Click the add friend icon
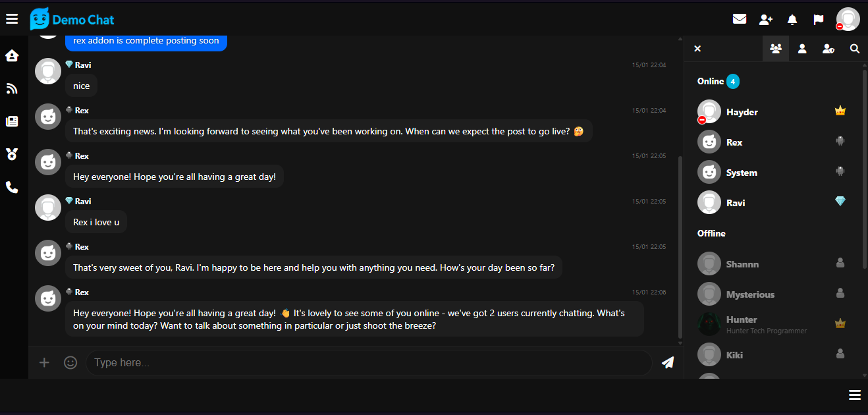This screenshot has width=868, height=415. (765, 19)
